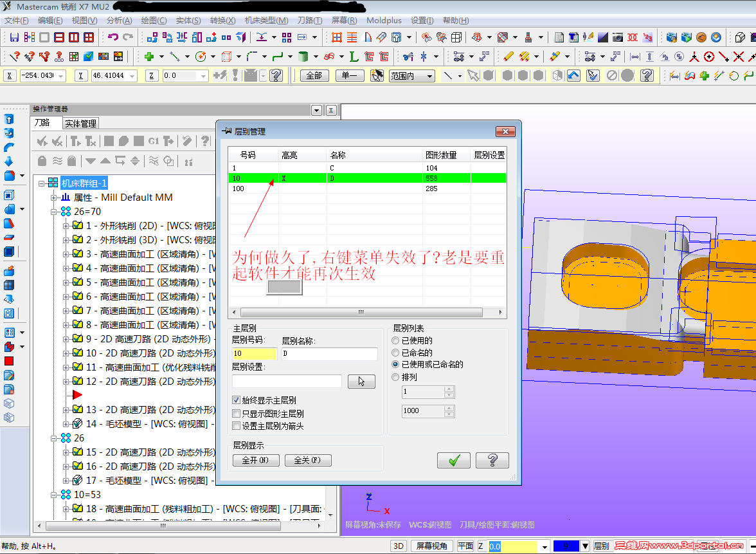Enable 只显示图形主层别 checkbox
The height and width of the screenshot is (554, 756).
[x=237, y=414]
